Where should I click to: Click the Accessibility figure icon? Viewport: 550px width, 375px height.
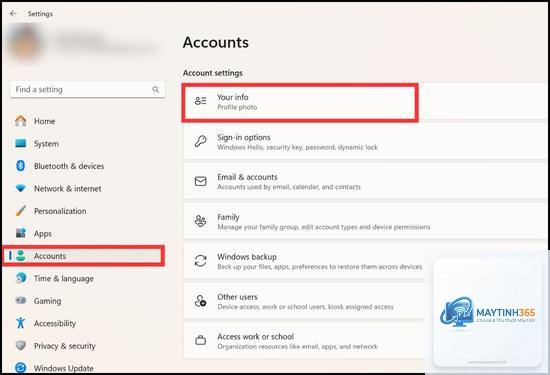(21, 323)
